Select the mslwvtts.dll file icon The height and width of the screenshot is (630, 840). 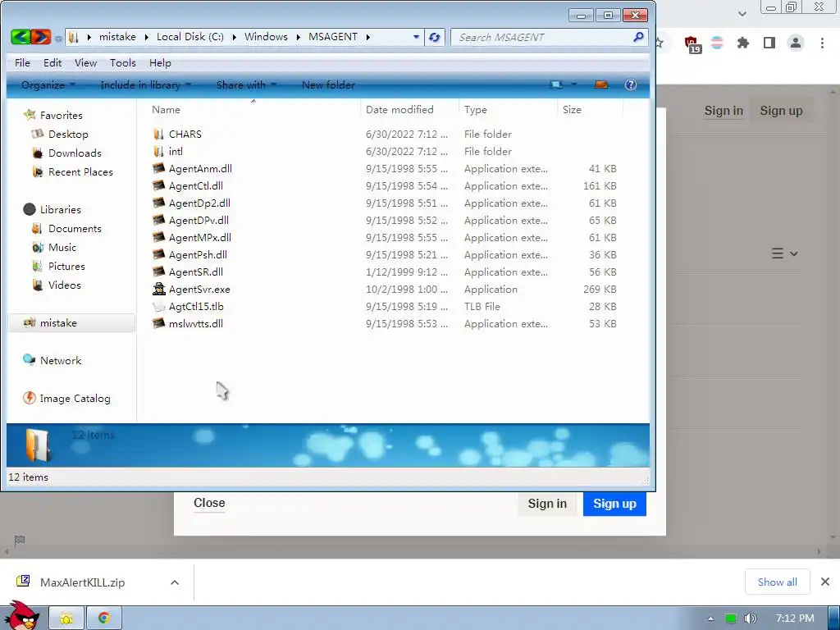158,323
